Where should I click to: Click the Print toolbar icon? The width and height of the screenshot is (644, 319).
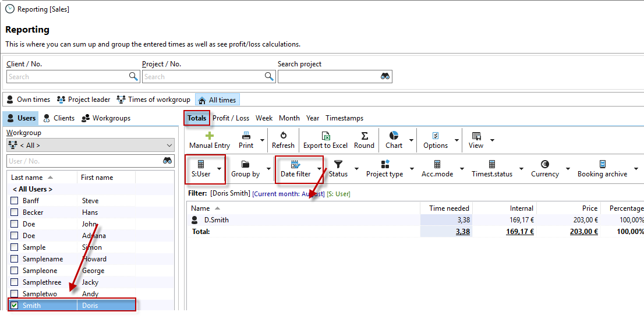[246, 136]
